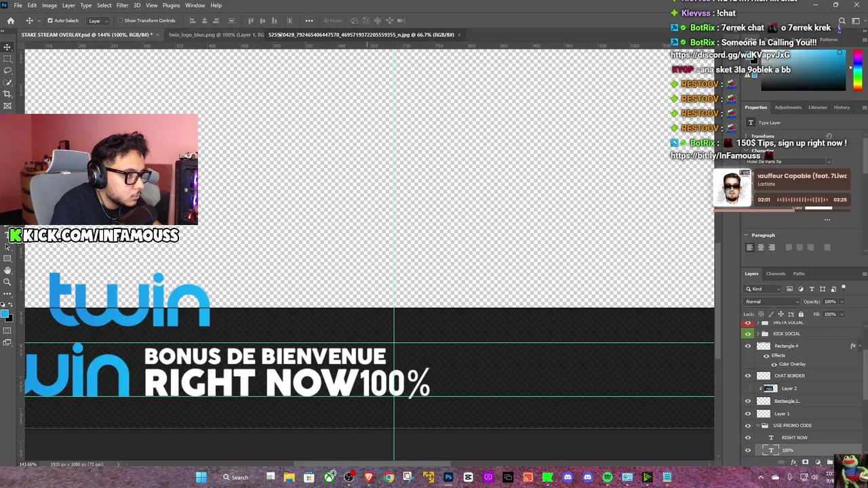This screenshot has width=868, height=488.
Task: Collapse the Paragraph section
Action: 746,235
